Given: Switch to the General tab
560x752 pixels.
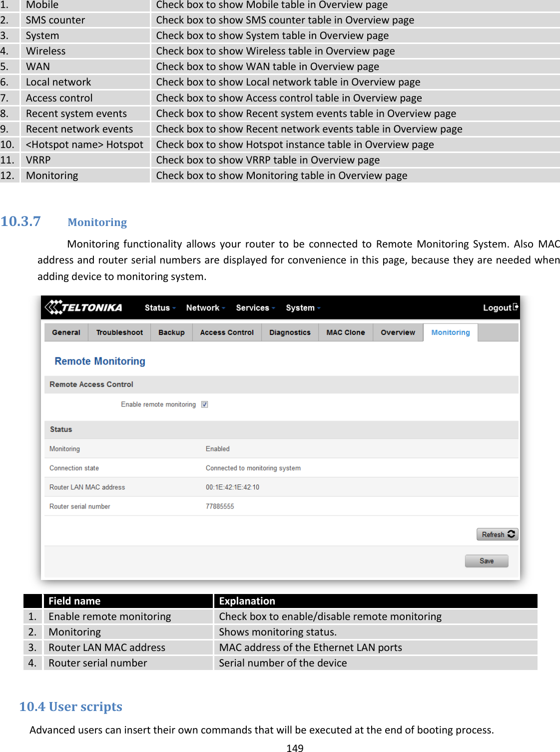Looking at the screenshot, I should [x=65, y=332].
